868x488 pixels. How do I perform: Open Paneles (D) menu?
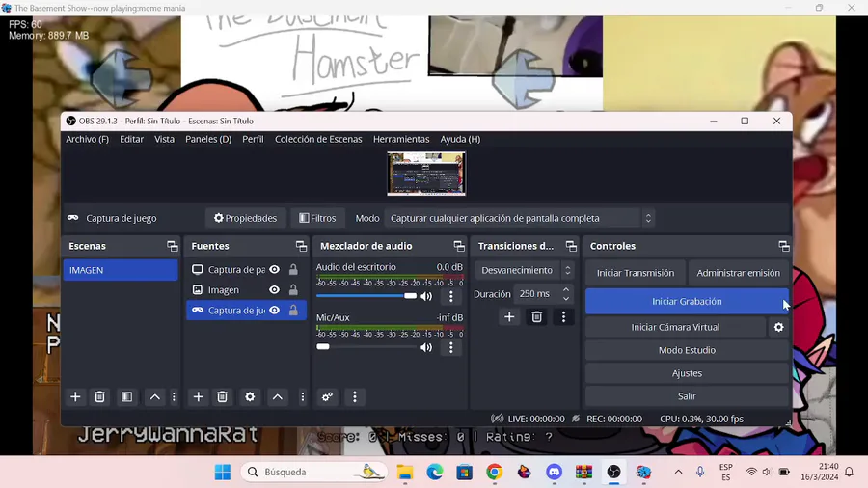click(208, 140)
